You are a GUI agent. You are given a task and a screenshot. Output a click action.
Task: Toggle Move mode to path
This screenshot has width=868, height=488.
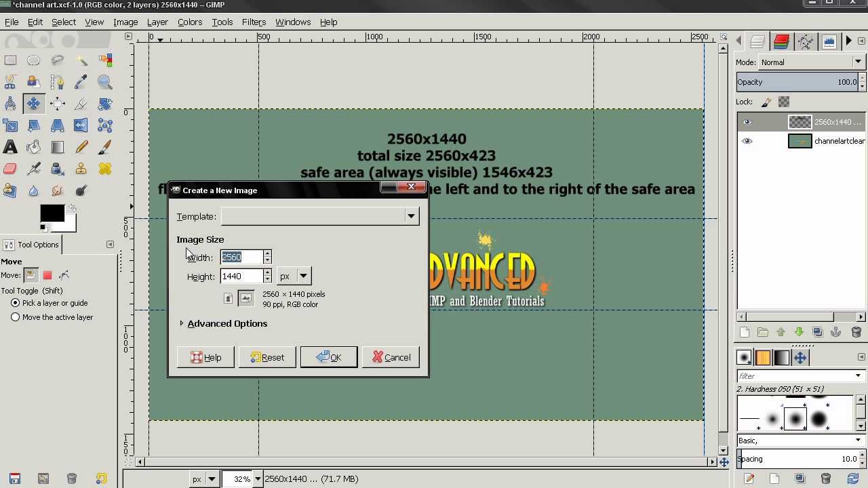[64, 275]
